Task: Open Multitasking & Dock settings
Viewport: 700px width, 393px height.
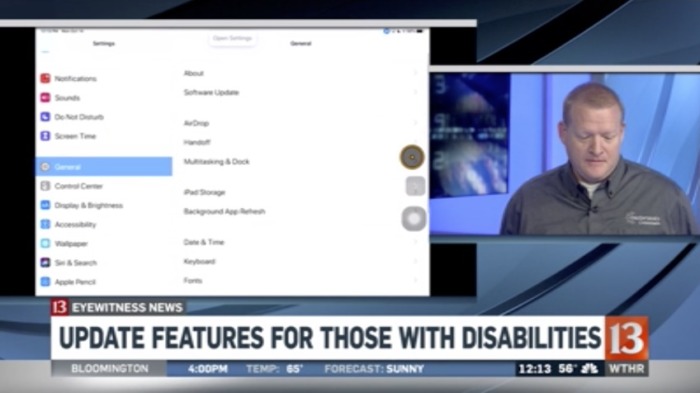Action: 301,161
